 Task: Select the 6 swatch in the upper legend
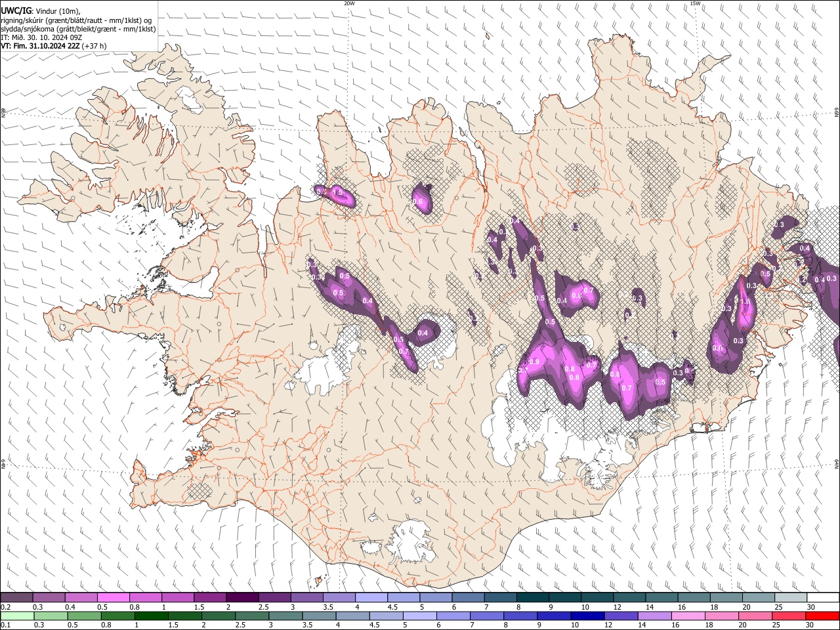[x=468, y=597]
